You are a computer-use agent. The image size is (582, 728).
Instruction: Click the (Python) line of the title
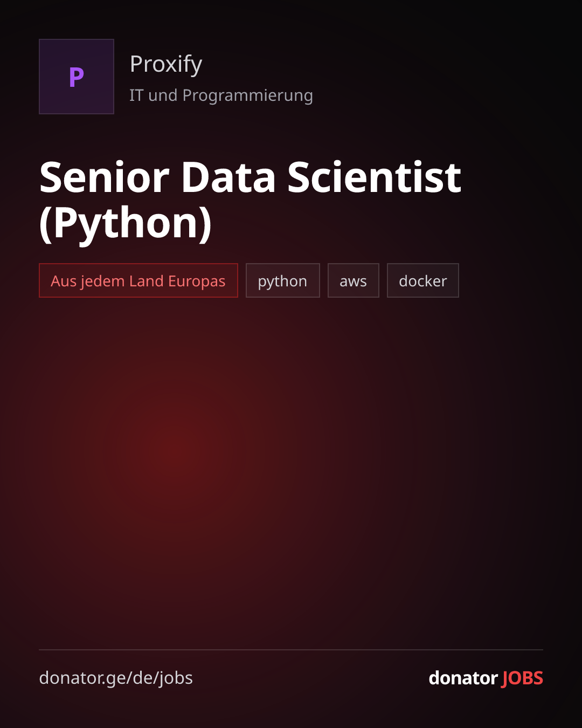[x=126, y=223]
